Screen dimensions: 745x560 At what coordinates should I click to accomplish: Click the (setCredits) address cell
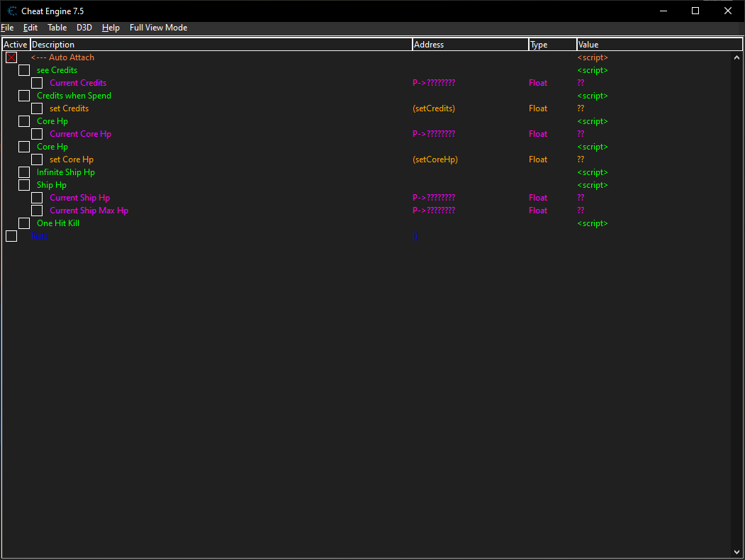click(x=434, y=108)
